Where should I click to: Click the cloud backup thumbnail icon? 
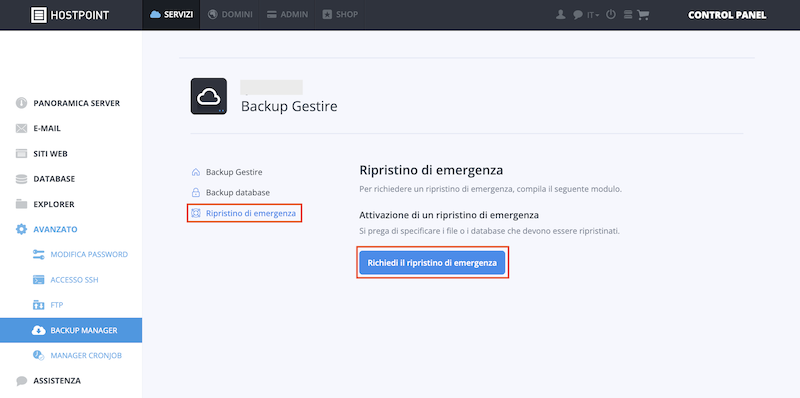(209, 96)
